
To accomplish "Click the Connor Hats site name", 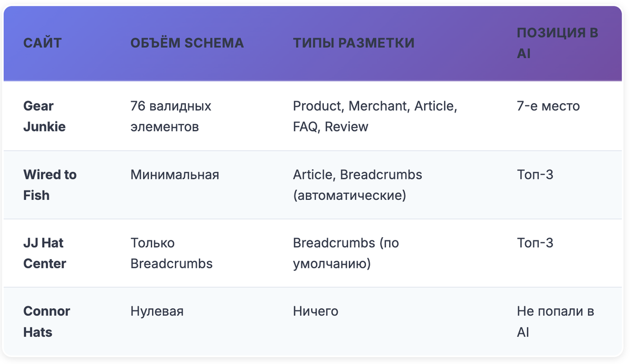I will (47, 321).
